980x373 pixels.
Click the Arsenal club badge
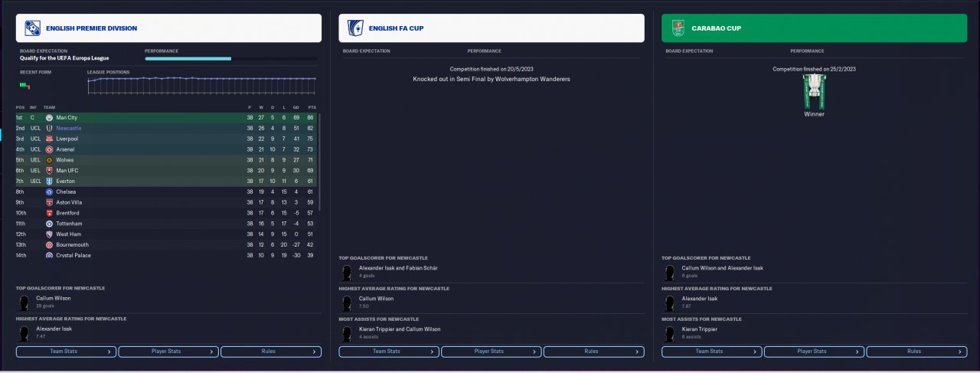click(49, 150)
